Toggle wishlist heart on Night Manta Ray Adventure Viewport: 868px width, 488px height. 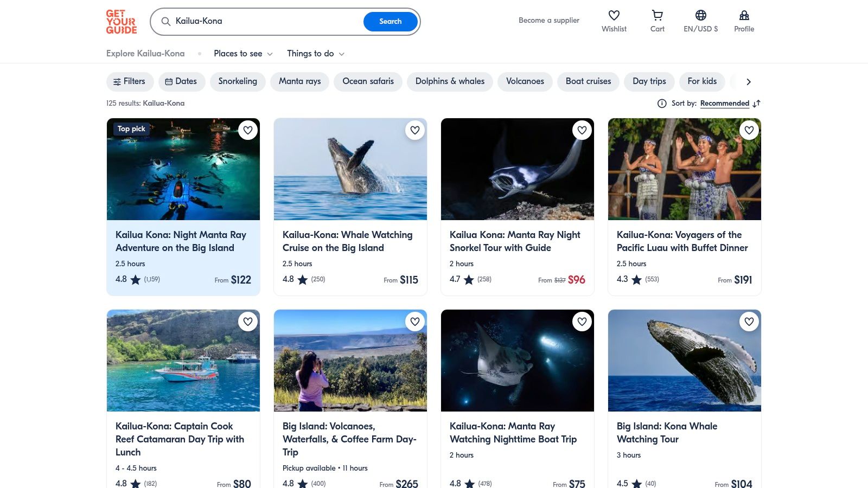pyautogui.click(x=248, y=130)
